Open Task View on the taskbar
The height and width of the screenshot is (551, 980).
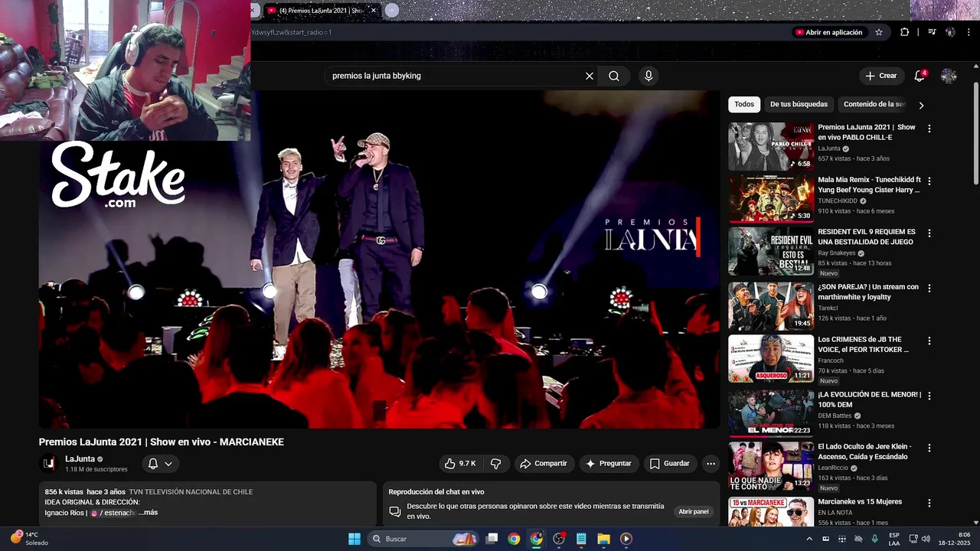pyautogui.click(x=492, y=539)
